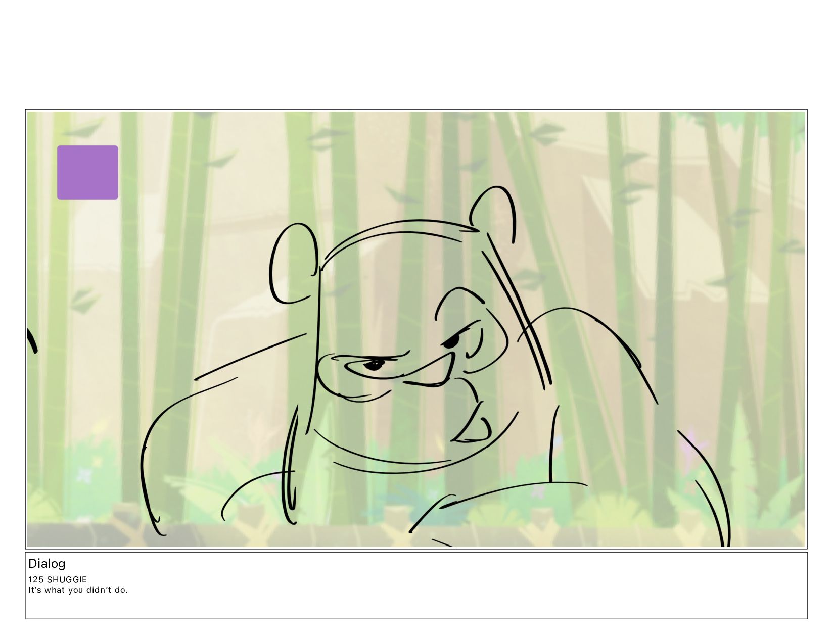This screenshot has width=834, height=644.
Task: Click the panda sketch storyboard frame
Action: (416, 329)
